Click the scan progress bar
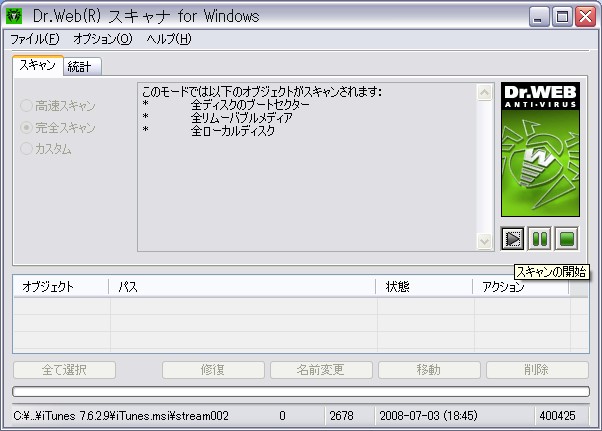The image size is (602, 431). tap(301, 391)
